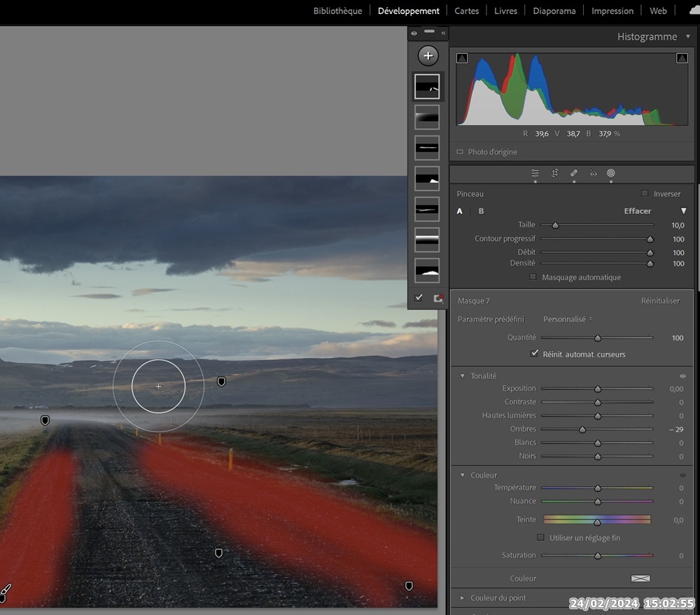Select the Red Eye tool in the tool strip

pyautogui.click(x=593, y=173)
